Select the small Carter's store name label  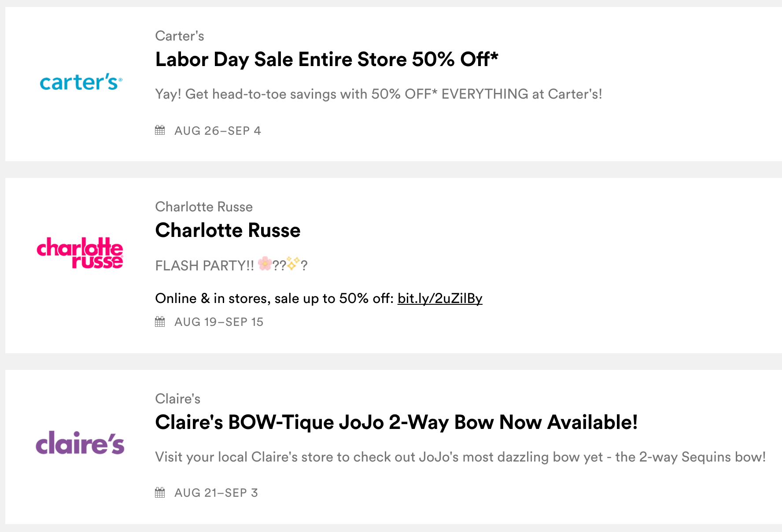coord(180,36)
